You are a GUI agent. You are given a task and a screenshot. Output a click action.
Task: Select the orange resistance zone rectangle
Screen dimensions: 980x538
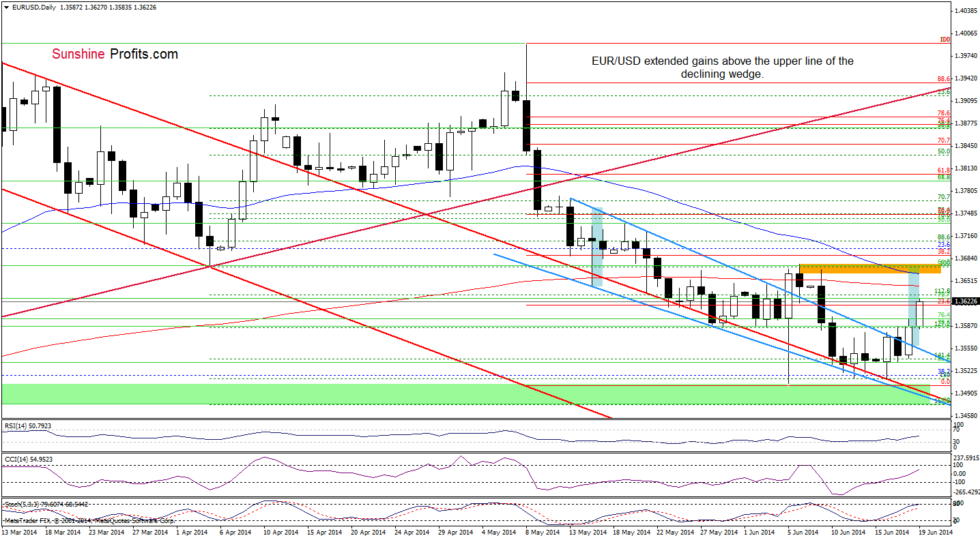point(870,269)
